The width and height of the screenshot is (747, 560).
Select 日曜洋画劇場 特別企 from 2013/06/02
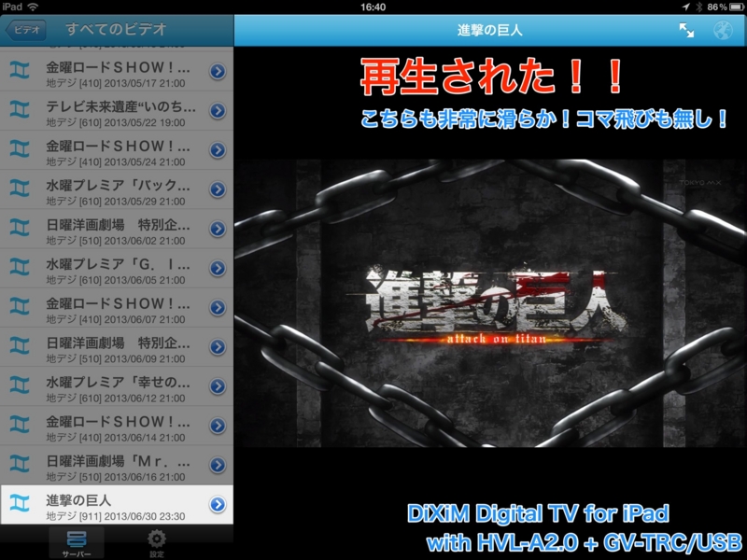pyautogui.click(x=117, y=229)
